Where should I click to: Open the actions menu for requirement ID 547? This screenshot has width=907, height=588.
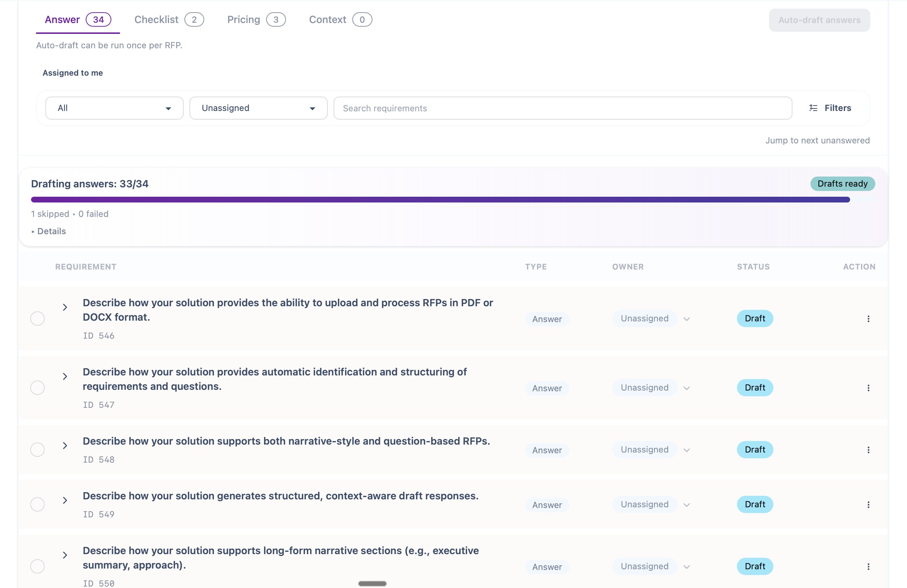(868, 388)
